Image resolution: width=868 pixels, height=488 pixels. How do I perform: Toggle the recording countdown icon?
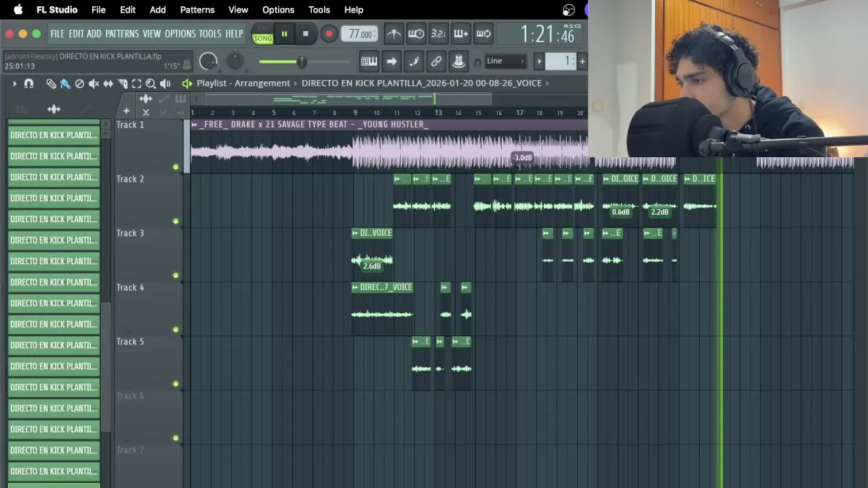(x=439, y=34)
